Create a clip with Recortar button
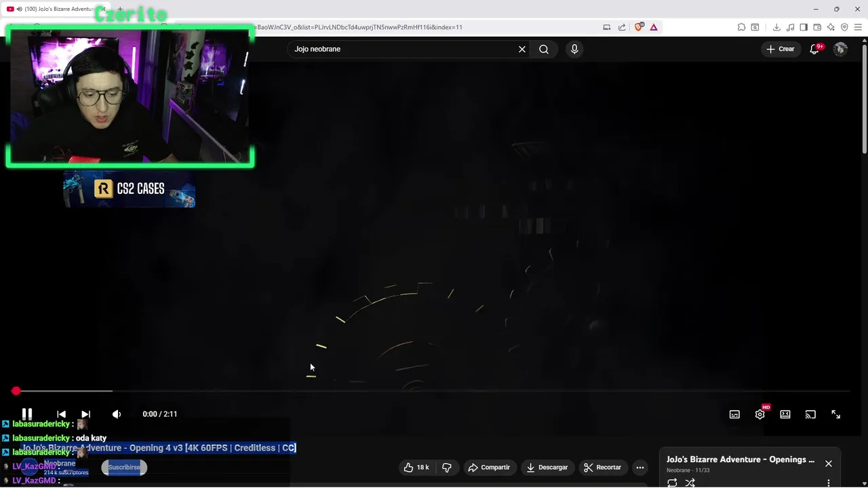 click(x=603, y=467)
